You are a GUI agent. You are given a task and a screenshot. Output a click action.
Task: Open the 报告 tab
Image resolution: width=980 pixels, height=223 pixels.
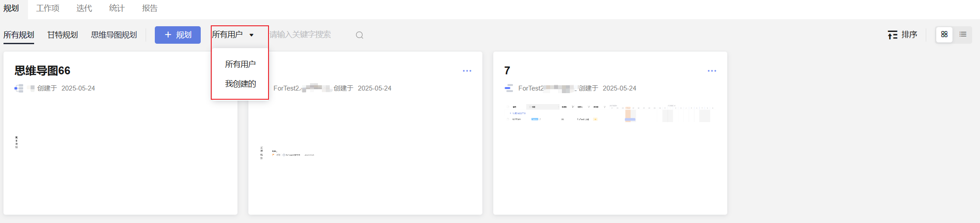pos(150,8)
